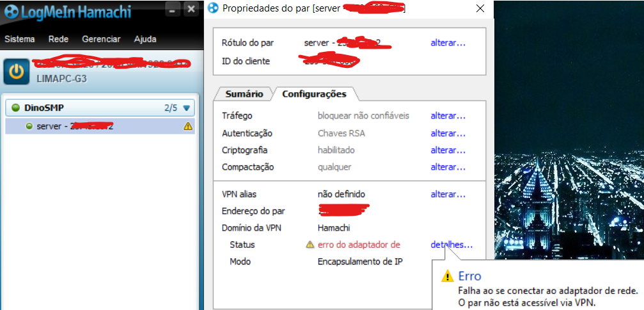644x310 pixels.
Task: Click the warning icon in the Erro tooltip
Action: pyautogui.click(x=447, y=276)
